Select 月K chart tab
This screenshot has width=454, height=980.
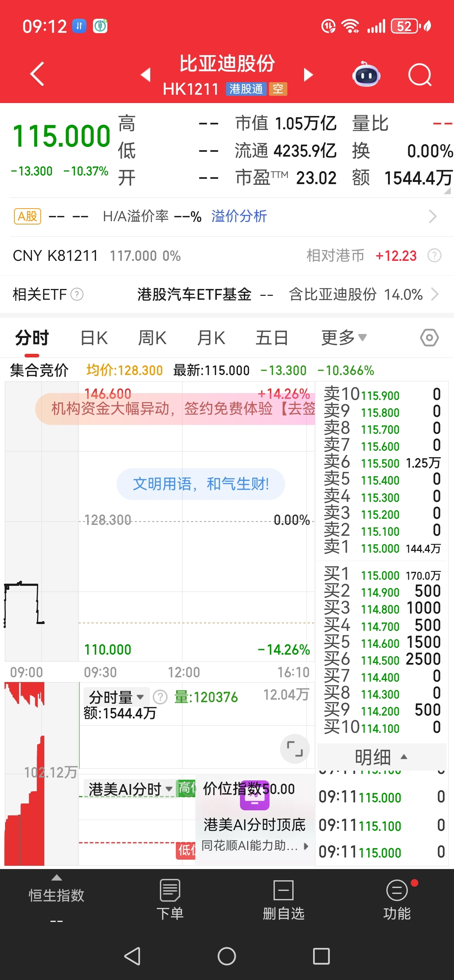[211, 338]
